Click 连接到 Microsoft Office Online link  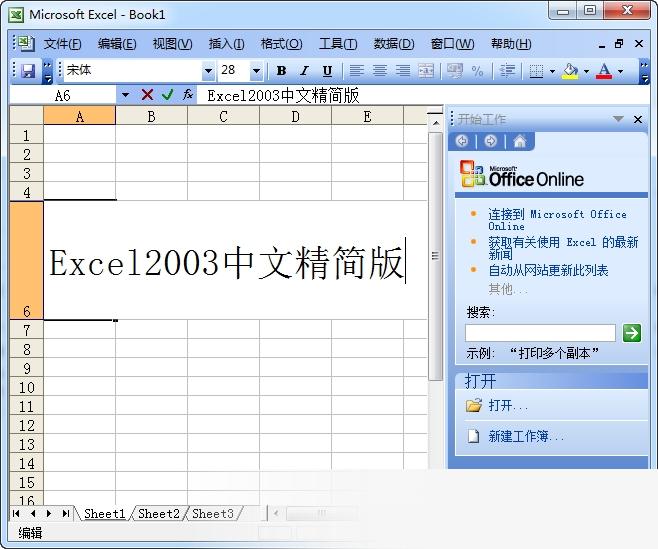(x=557, y=220)
